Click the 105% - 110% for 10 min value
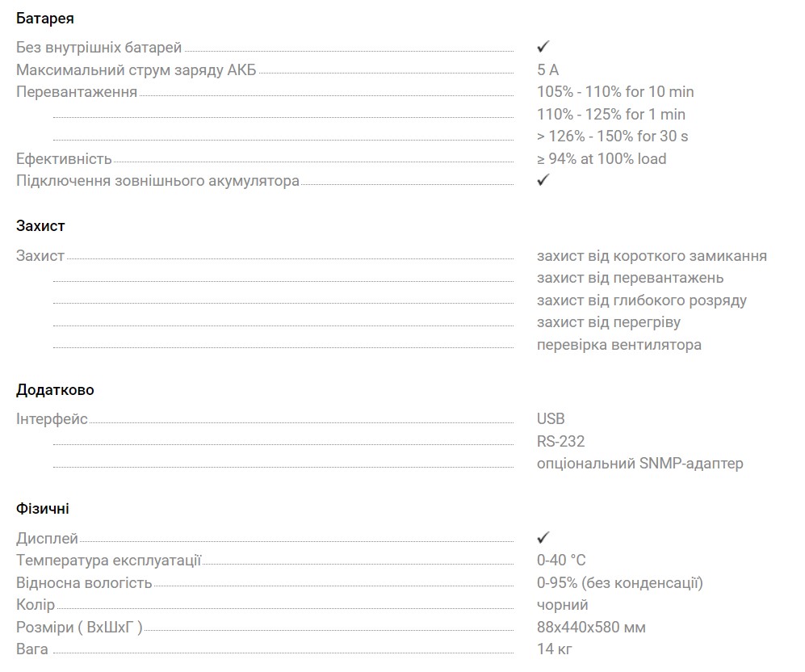Viewport: 805px width, 672px height. coord(615,91)
